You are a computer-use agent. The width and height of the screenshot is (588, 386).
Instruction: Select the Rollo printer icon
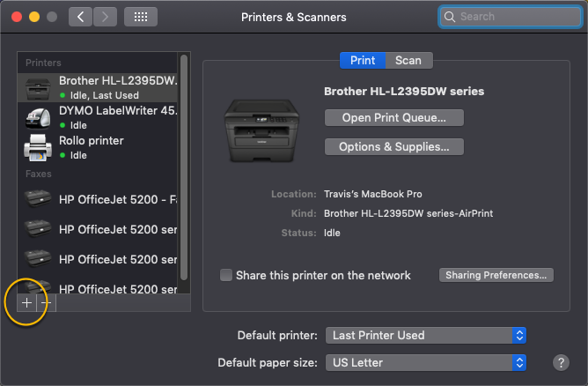click(38, 147)
